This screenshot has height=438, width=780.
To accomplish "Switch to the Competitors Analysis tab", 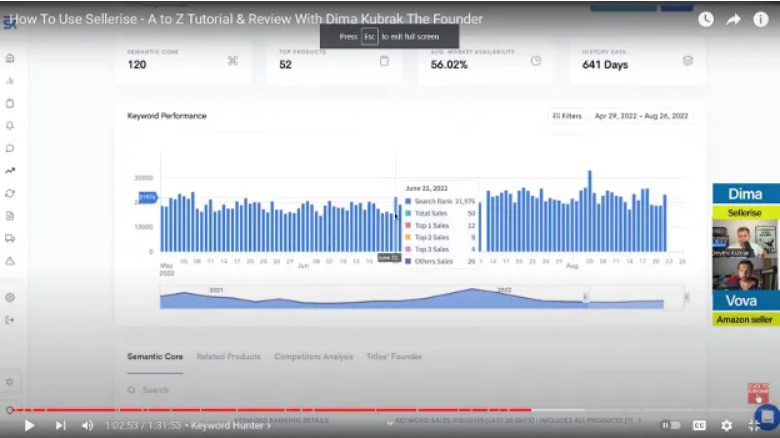I will [313, 356].
